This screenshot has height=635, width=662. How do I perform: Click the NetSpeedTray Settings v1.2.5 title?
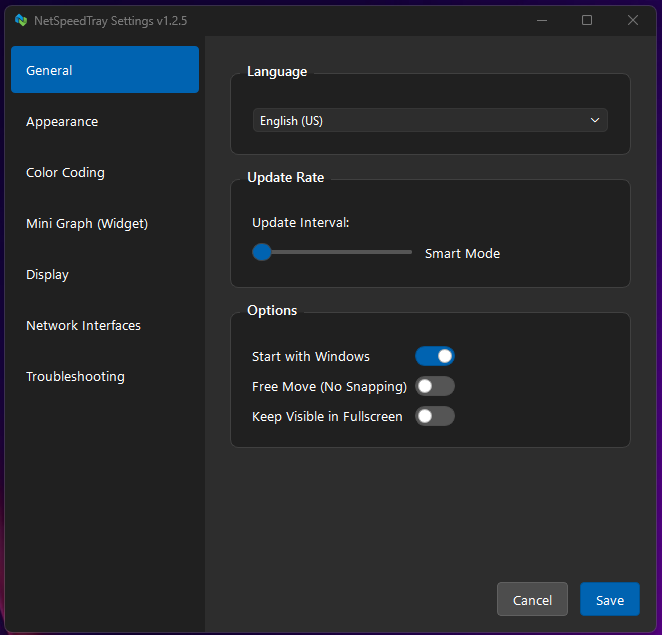tap(111, 21)
